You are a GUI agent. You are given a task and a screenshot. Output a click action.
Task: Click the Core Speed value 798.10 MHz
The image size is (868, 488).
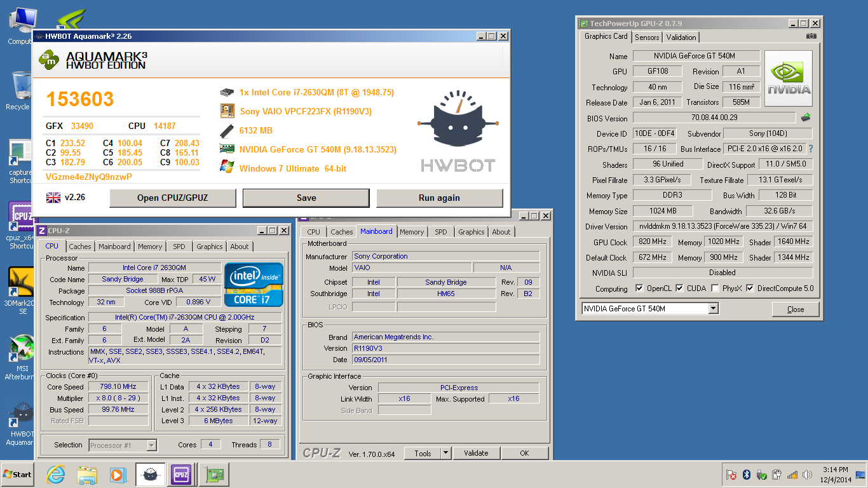(118, 386)
